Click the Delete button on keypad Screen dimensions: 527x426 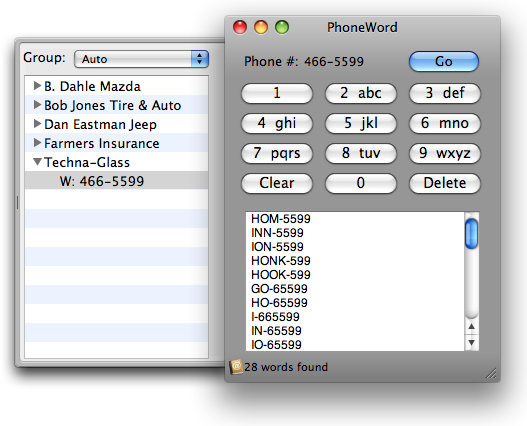coord(445,183)
